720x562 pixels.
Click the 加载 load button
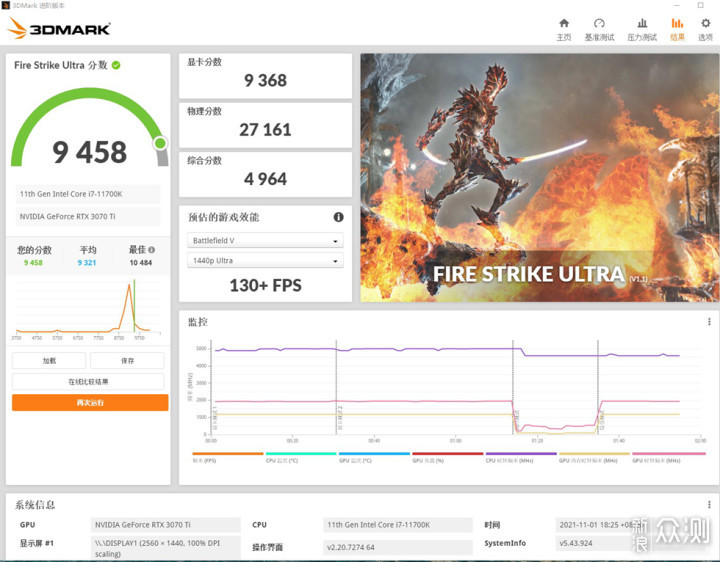pyautogui.click(x=49, y=361)
